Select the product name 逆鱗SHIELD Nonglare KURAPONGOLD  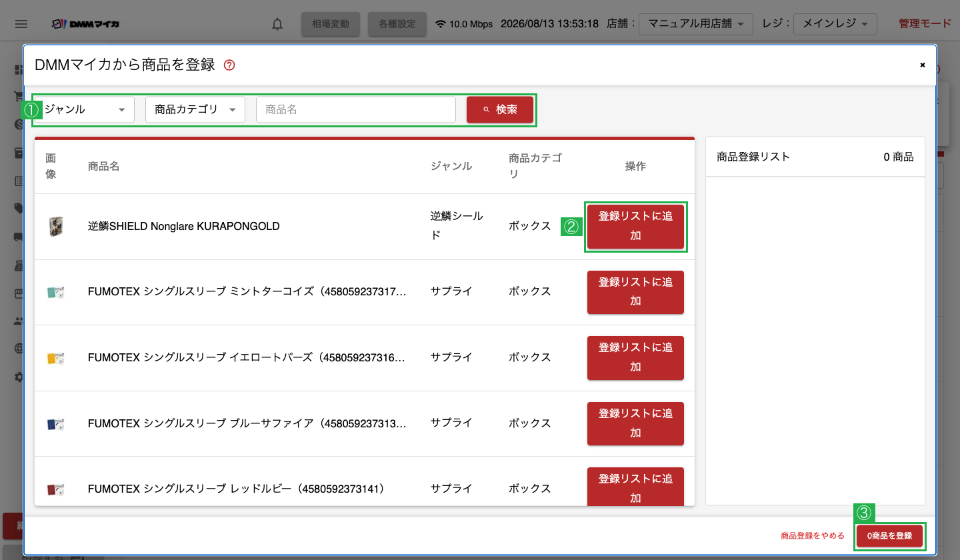184,226
